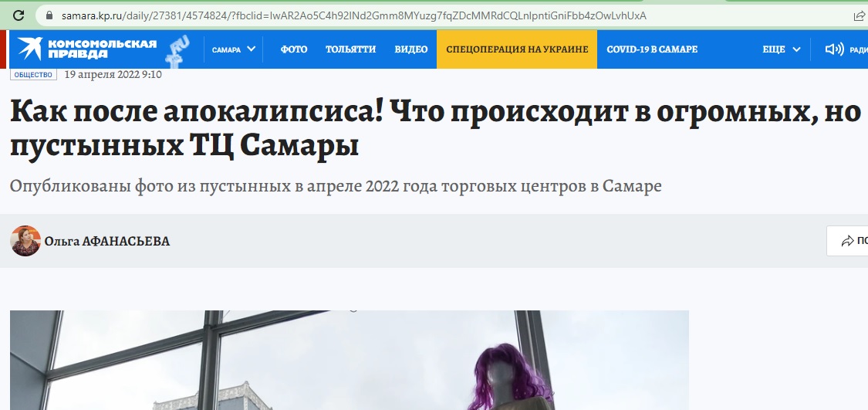Open the Видео section

(410, 49)
